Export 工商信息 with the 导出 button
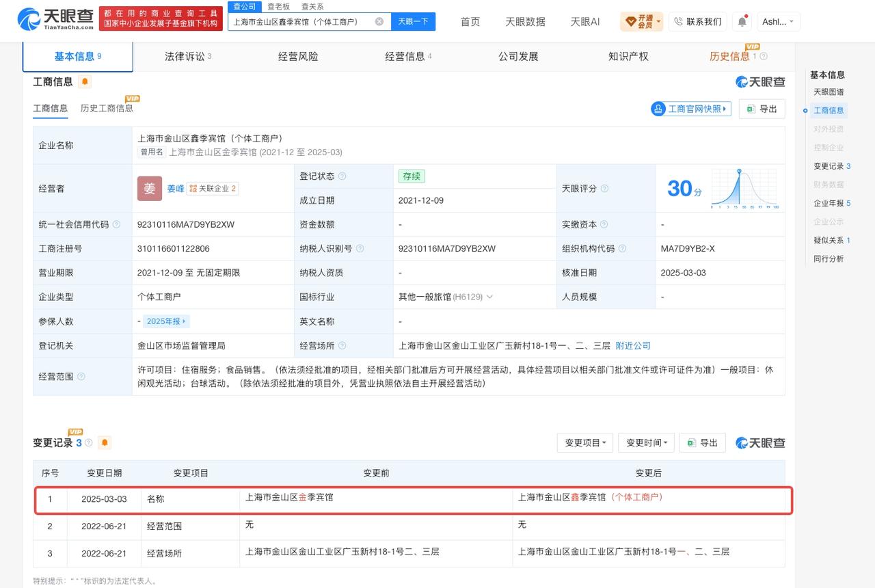The width and height of the screenshot is (875, 588). pyautogui.click(x=762, y=109)
